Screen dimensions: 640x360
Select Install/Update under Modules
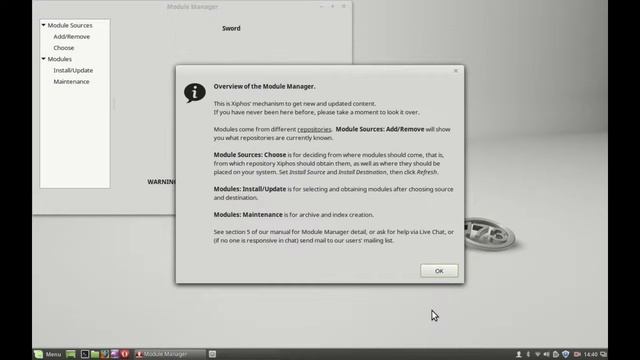73,70
